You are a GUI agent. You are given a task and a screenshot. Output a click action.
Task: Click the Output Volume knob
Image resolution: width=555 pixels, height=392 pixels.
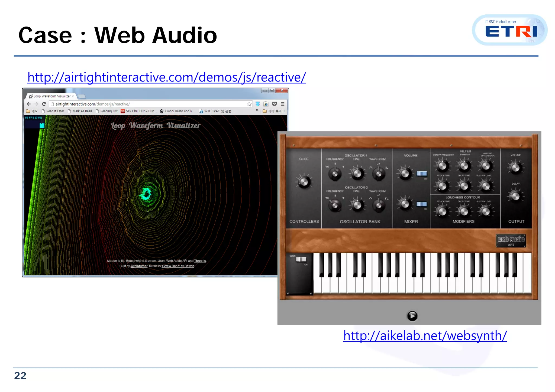[515, 167]
